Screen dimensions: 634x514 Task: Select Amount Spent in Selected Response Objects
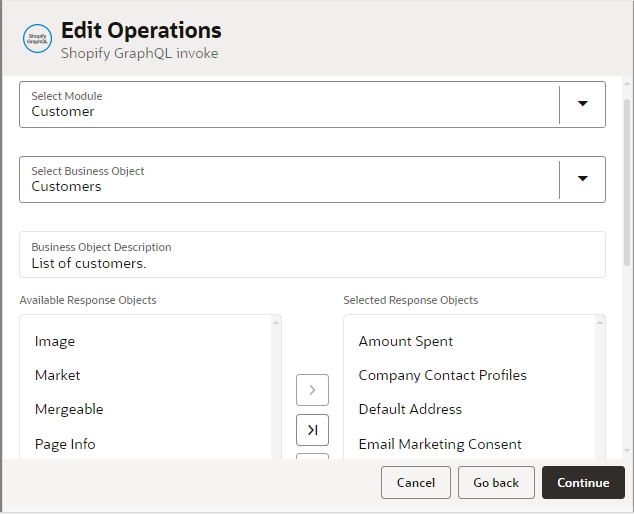(406, 341)
